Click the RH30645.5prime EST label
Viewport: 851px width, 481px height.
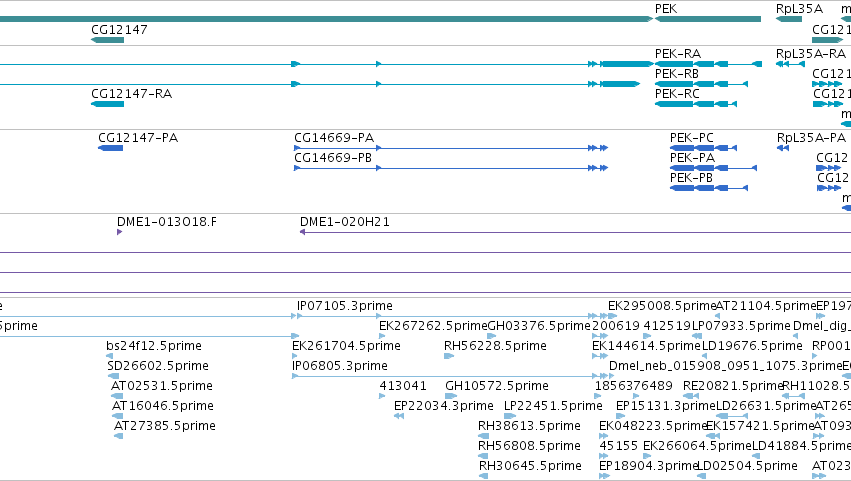(x=530, y=465)
